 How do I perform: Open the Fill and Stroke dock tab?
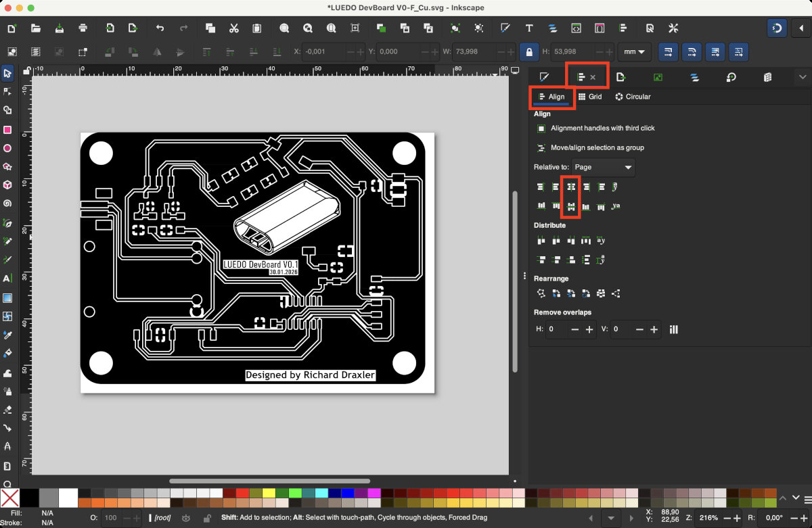tap(544, 78)
